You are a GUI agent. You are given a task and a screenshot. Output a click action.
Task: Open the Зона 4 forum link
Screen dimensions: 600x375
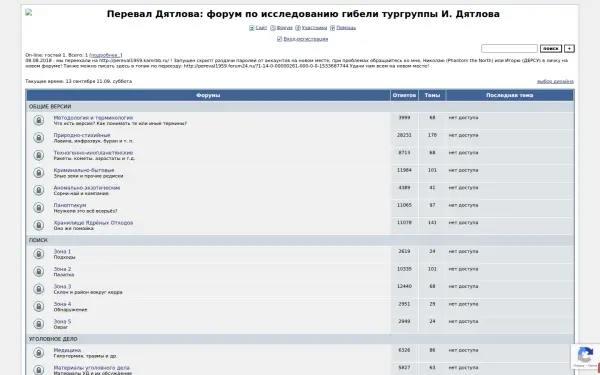62,304
